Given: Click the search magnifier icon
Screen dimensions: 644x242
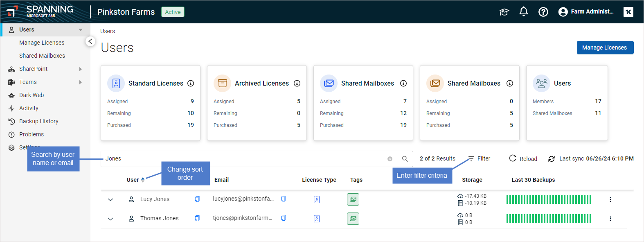Looking at the screenshot, I should click(405, 159).
